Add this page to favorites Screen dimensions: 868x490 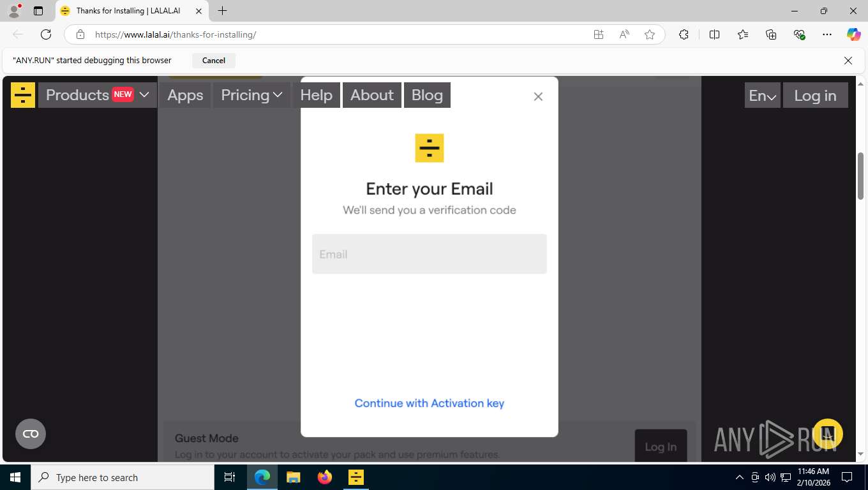pyautogui.click(x=650, y=34)
